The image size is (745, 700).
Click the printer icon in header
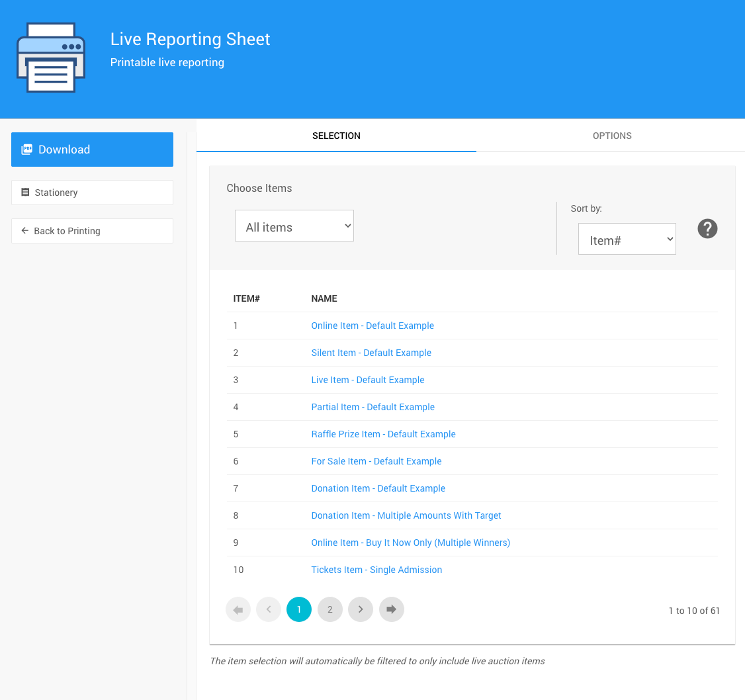click(51, 58)
